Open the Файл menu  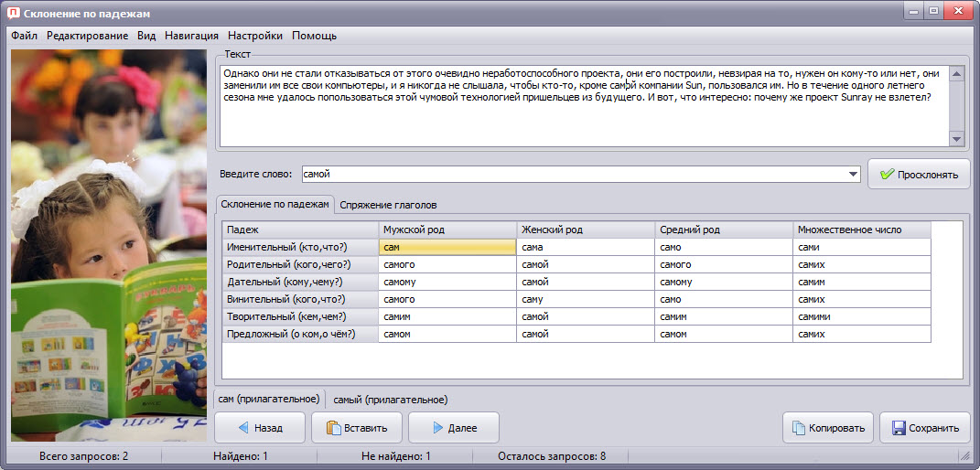pos(24,36)
